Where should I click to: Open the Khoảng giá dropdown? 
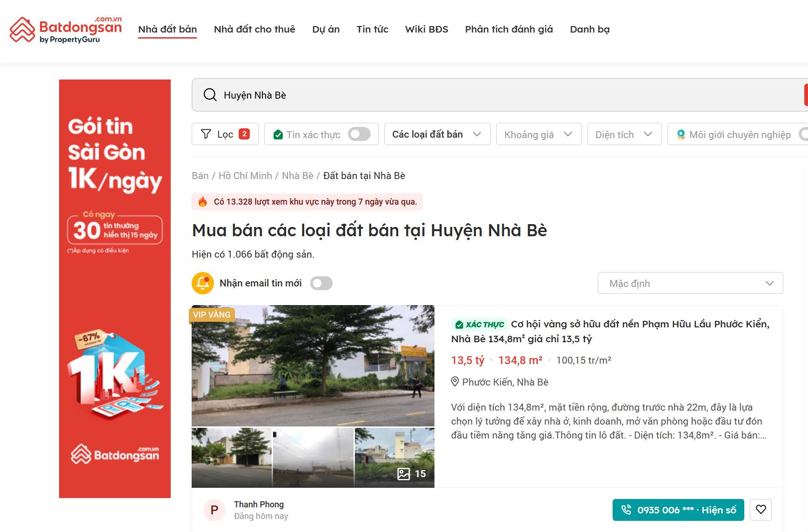(539, 134)
